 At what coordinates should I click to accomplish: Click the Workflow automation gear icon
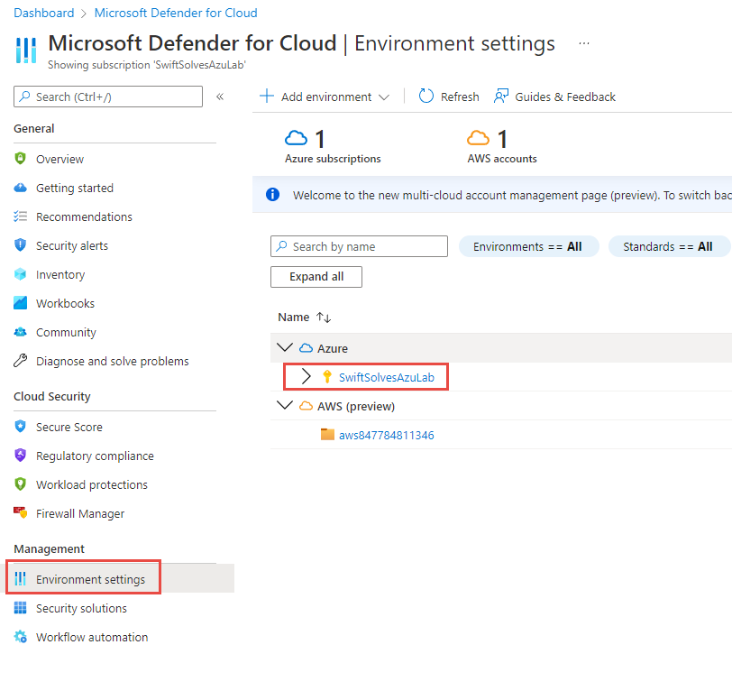20,637
